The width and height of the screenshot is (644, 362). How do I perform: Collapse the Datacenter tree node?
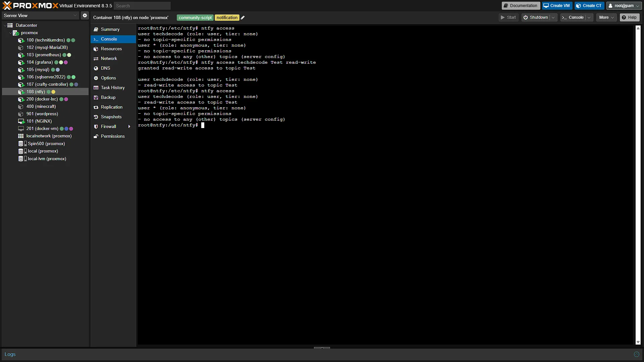tap(5, 25)
